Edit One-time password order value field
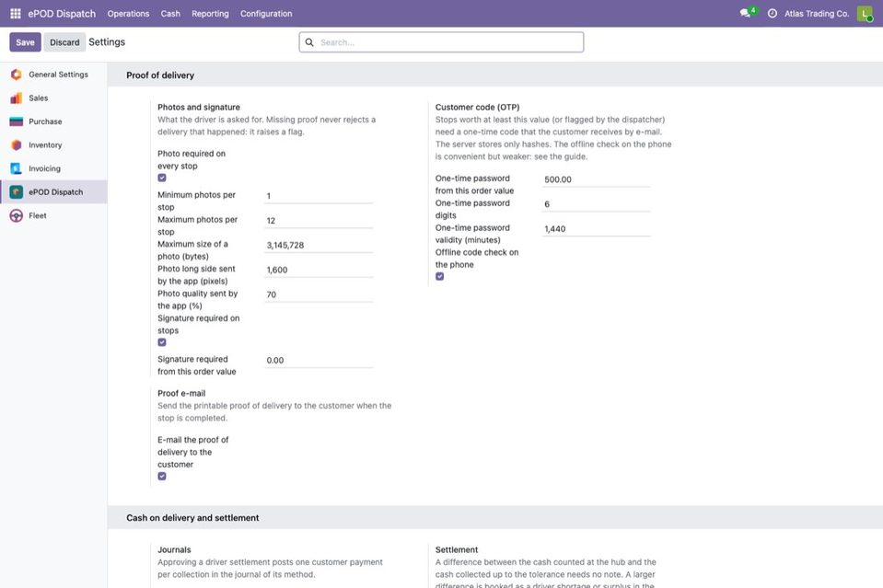Viewport: 883px width, 588px height. [x=596, y=179]
